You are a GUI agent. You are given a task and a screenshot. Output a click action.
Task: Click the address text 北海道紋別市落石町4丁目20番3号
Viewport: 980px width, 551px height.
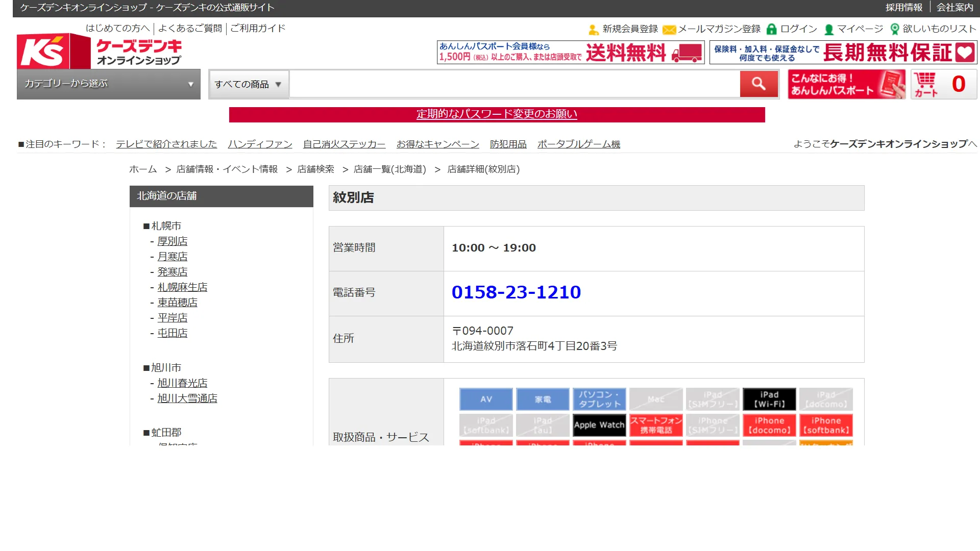[x=534, y=346]
